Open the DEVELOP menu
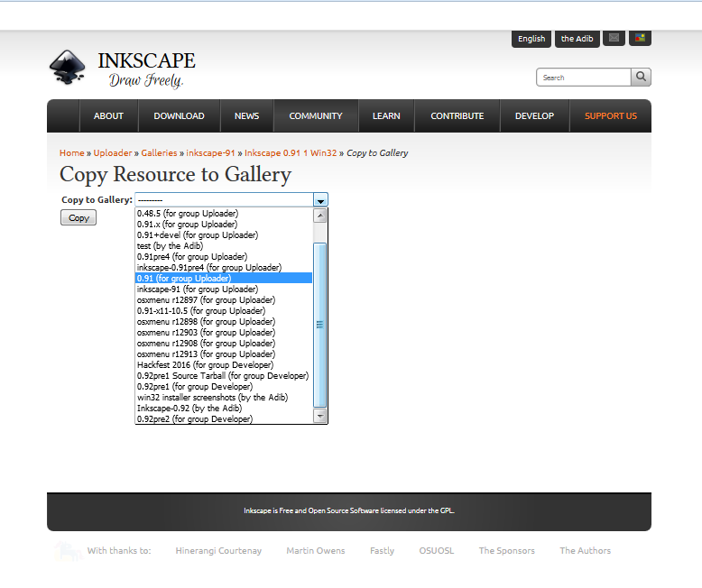The width and height of the screenshot is (702, 588). pyautogui.click(x=534, y=116)
